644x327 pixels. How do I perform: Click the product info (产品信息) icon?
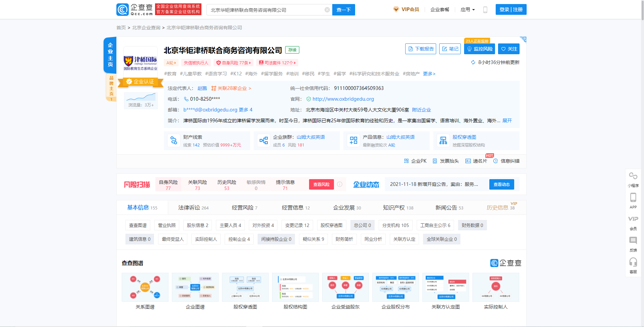click(353, 140)
